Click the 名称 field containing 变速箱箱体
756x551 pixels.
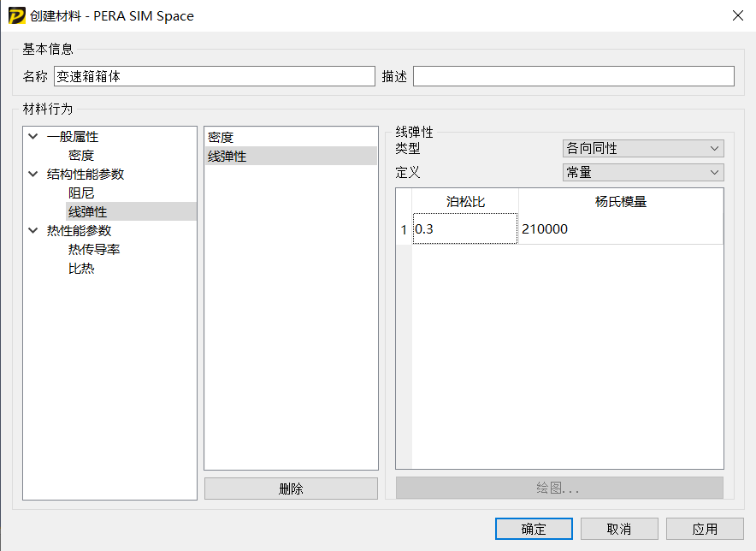[x=214, y=76]
